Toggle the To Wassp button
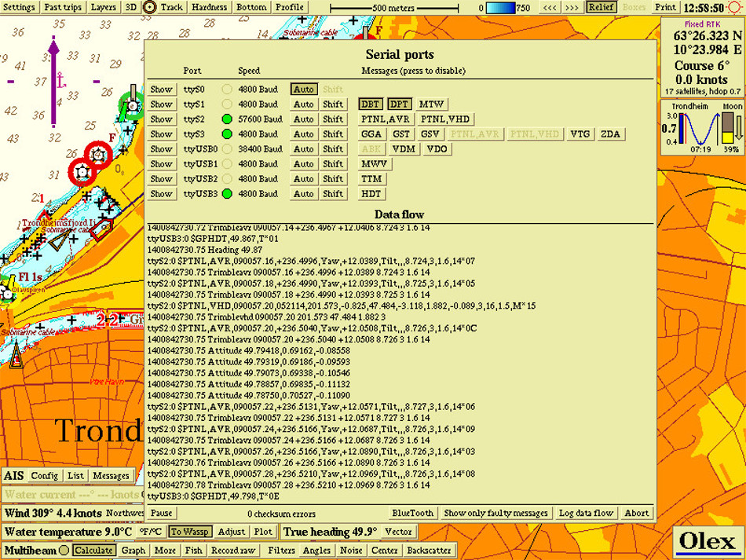The height and width of the screenshot is (560, 746). [190, 532]
